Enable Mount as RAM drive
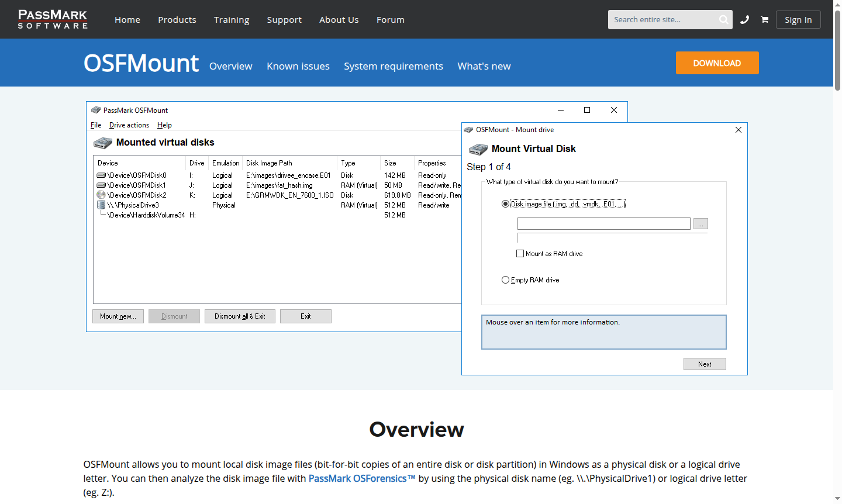Image resolution: width=842 pixels, height=504 pixels. point(520,253)
